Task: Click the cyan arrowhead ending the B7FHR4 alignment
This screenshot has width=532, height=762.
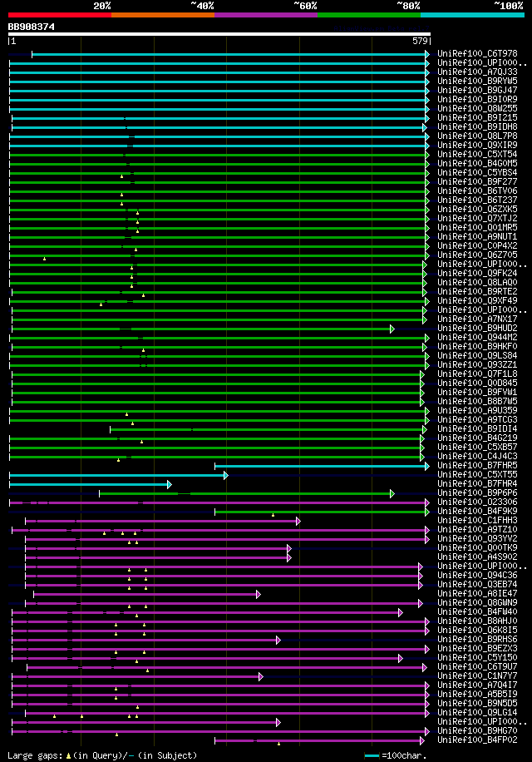Action: click(170, 484)
